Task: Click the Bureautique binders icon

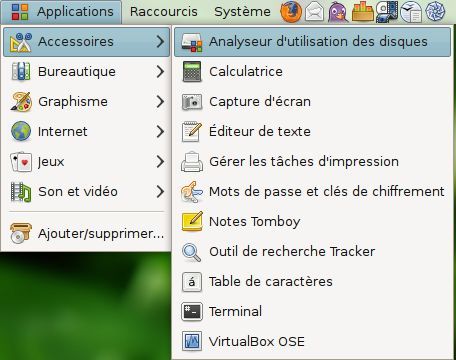Action: [21, 72]
